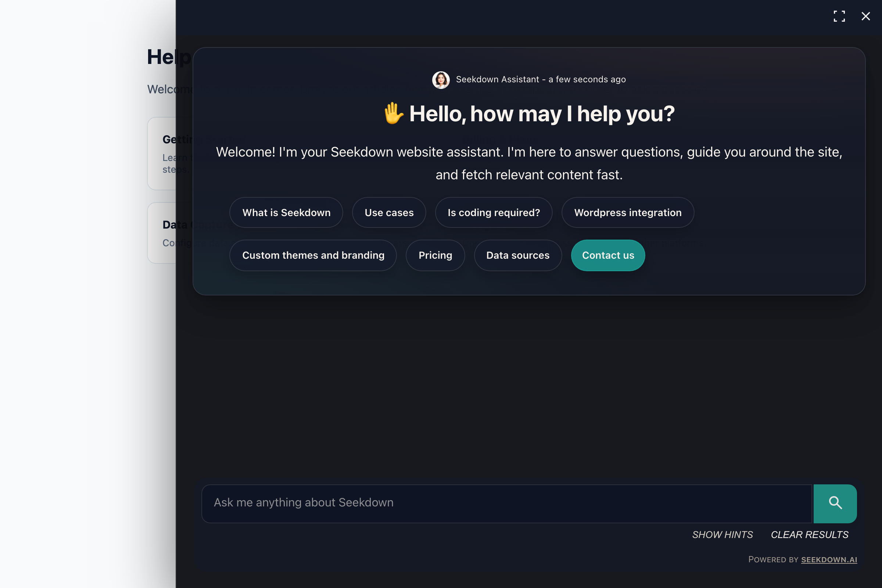
Task: Click 'Seekdown Assistant - a few seconds ago' text
Action: 540,79
